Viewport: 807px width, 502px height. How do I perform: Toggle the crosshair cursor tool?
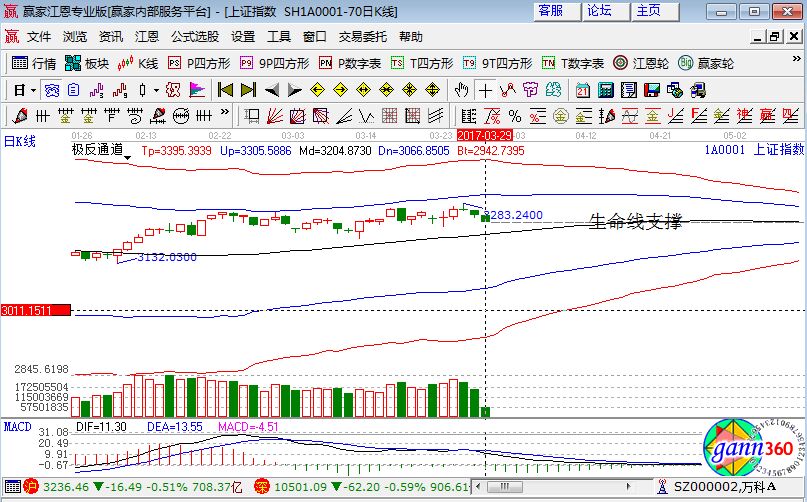[485, 90]
